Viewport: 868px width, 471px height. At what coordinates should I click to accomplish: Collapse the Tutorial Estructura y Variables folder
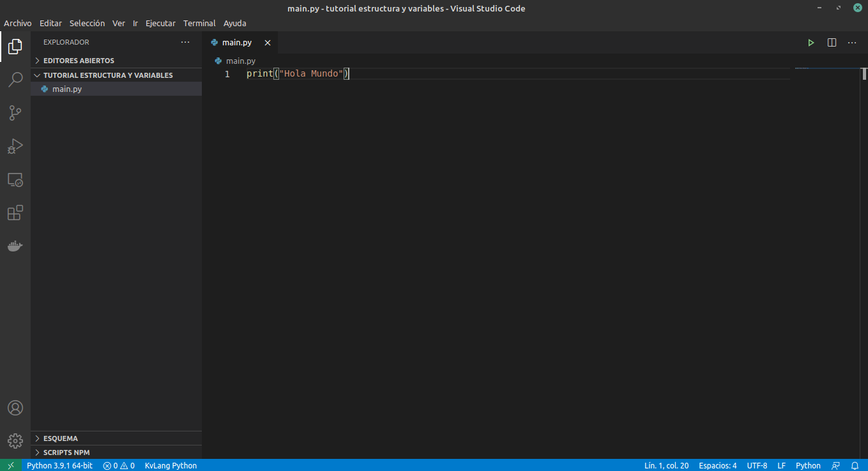click(x=116, y=75)
